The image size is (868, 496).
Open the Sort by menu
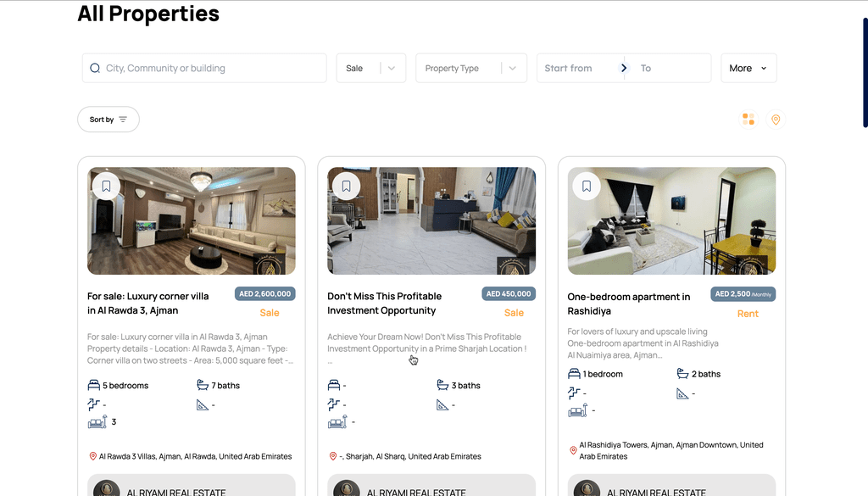tap(108, 120)
